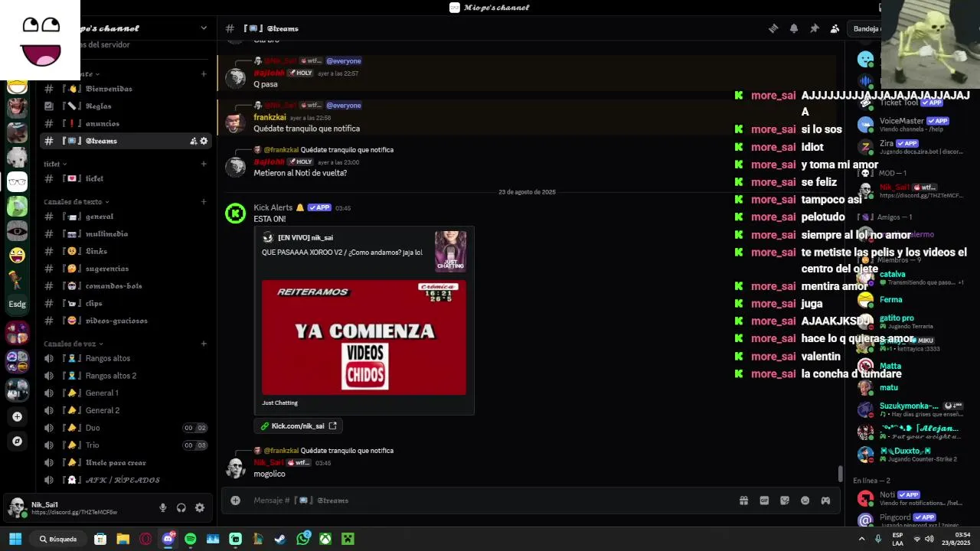
Task: Show pinned messages in the Streams channel
Action: point(815,28)
